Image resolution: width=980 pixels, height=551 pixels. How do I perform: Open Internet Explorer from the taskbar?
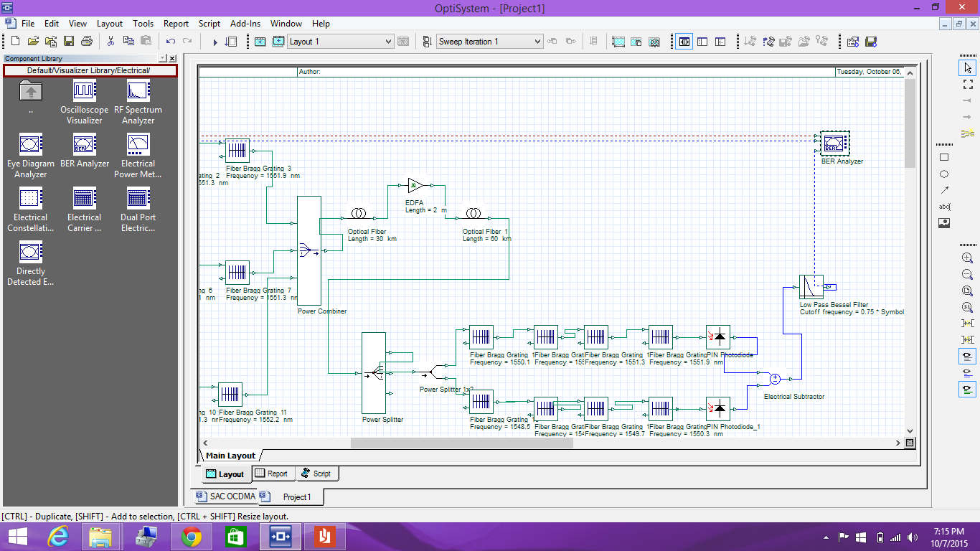[57, 537]
